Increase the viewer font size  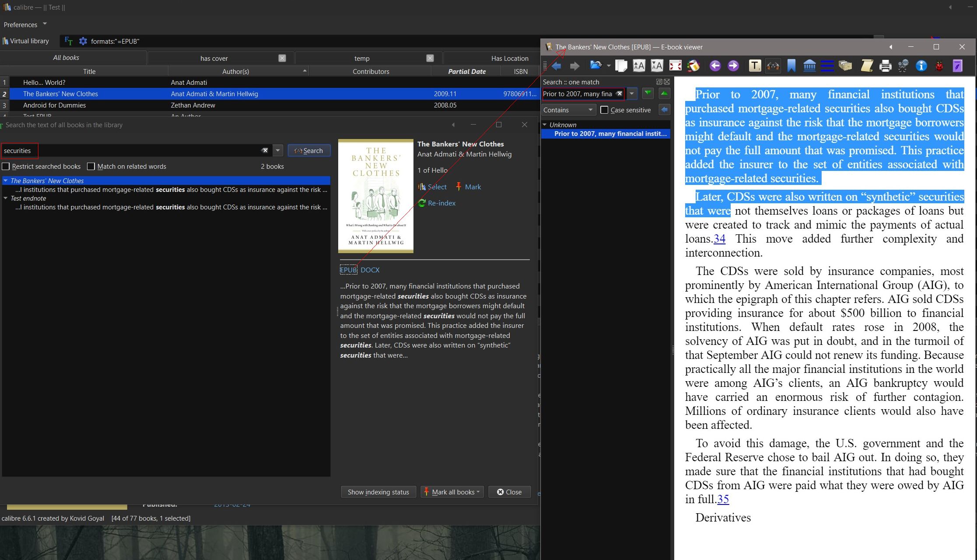coord(639,66)
